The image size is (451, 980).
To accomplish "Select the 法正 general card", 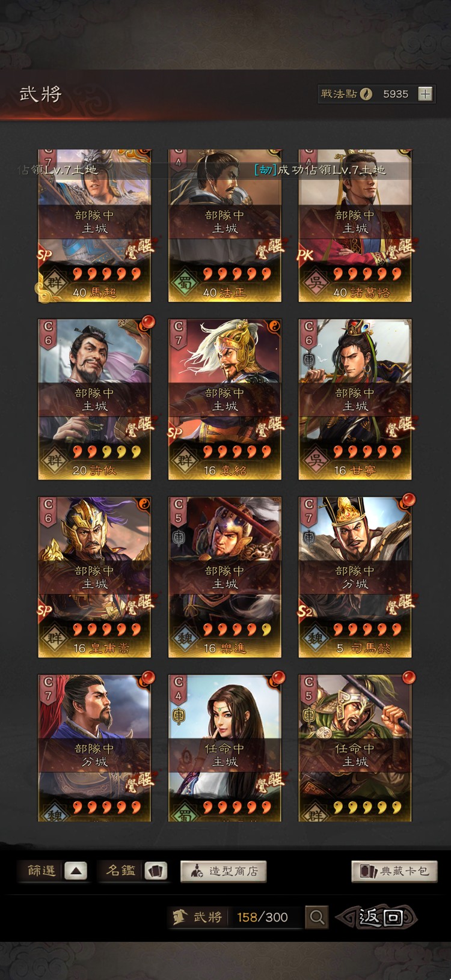I will coord(225,225).
